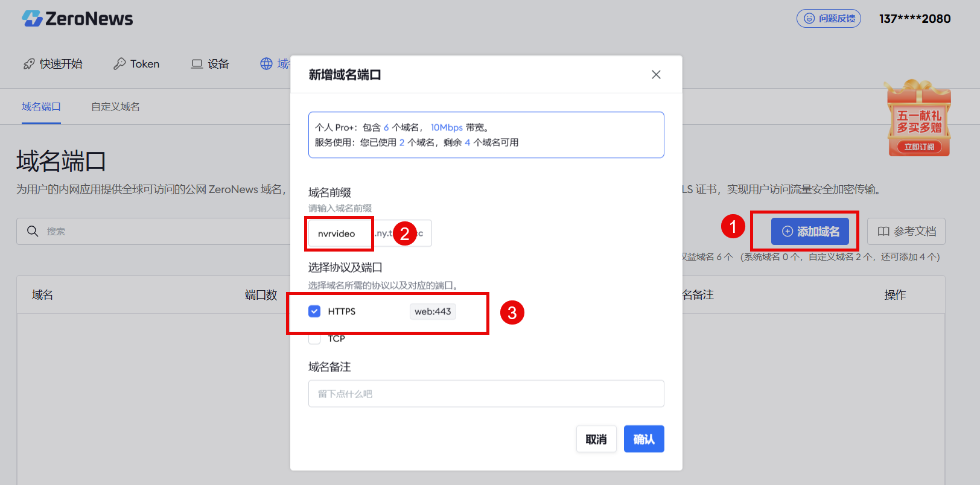The image size is (980, 485).
Task: Click the 添加域名 button
Action: point(810,232)
